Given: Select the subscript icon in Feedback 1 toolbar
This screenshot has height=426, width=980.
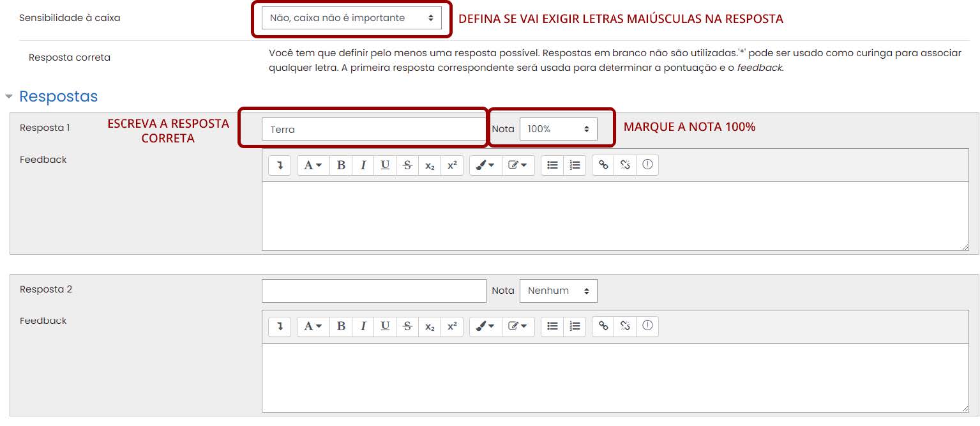Looking at the screenshot, I should pyautogui.click(x=430, y=165).
